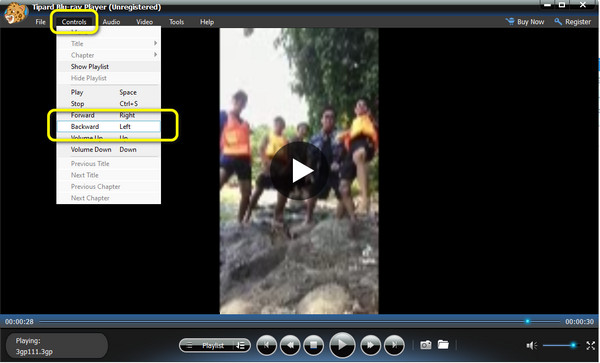This screenshot has width=600, height=363.
Task: Click the Register link
Action: pyautogui.click(x=572, y=22)
